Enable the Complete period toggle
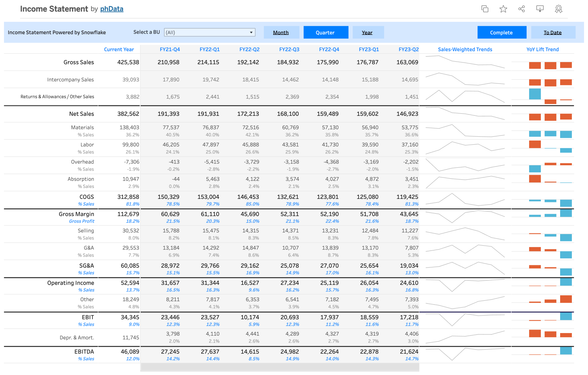This screenshot has height=375, width=588. [x=502, y=32]
